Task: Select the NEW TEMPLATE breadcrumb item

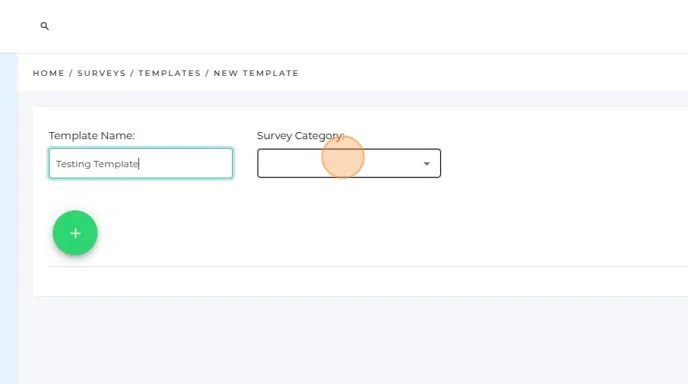Action: pos(256,73)
